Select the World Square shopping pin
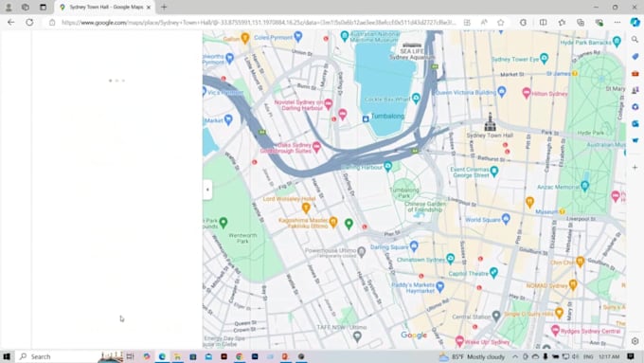This screenshot has height=363, width=644. [506, 219]
